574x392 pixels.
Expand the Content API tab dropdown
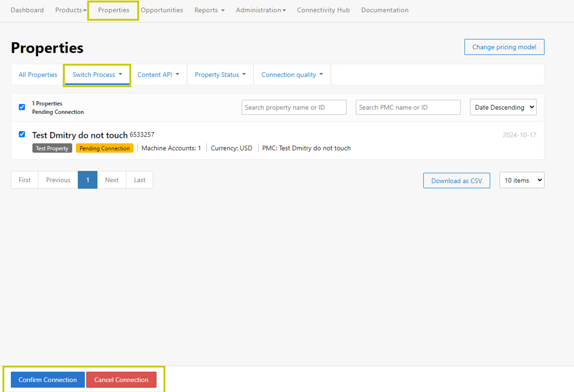coord(158,74)
